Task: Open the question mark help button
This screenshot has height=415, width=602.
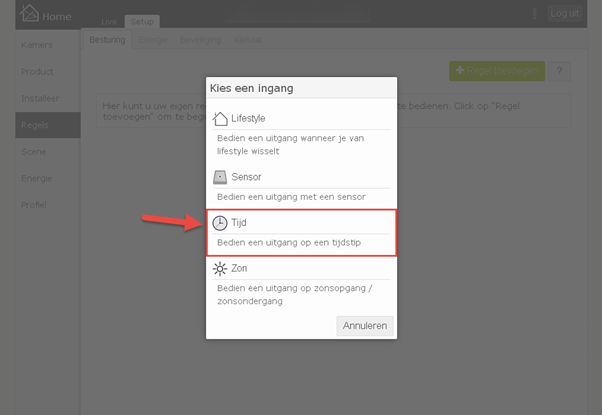Action: 559,71
